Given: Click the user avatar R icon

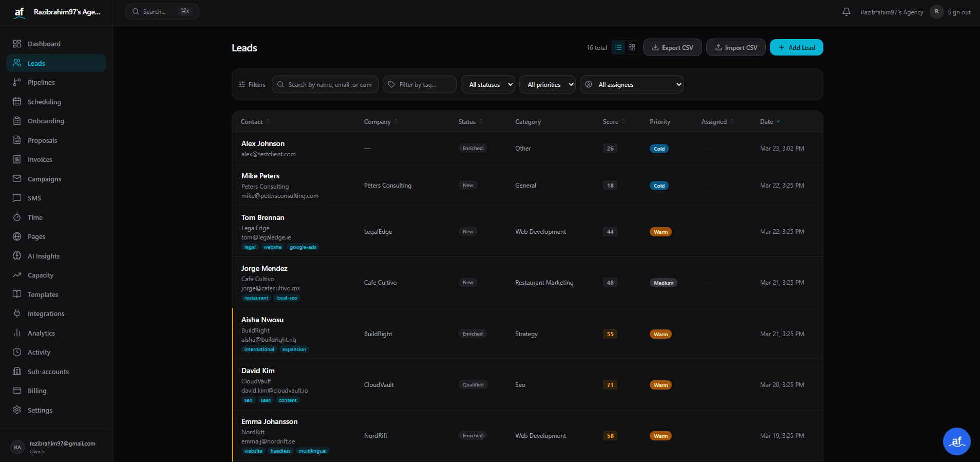Looking at the screenshot, I should coord(936,12).
